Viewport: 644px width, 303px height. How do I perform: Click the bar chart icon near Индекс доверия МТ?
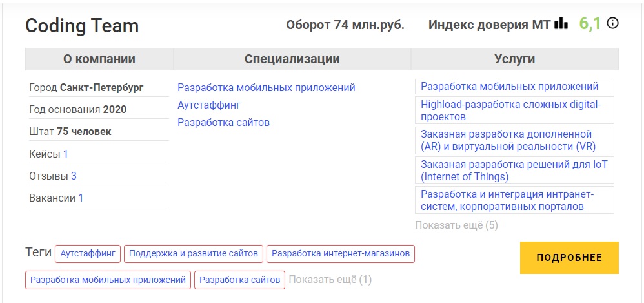coord(561,24)
